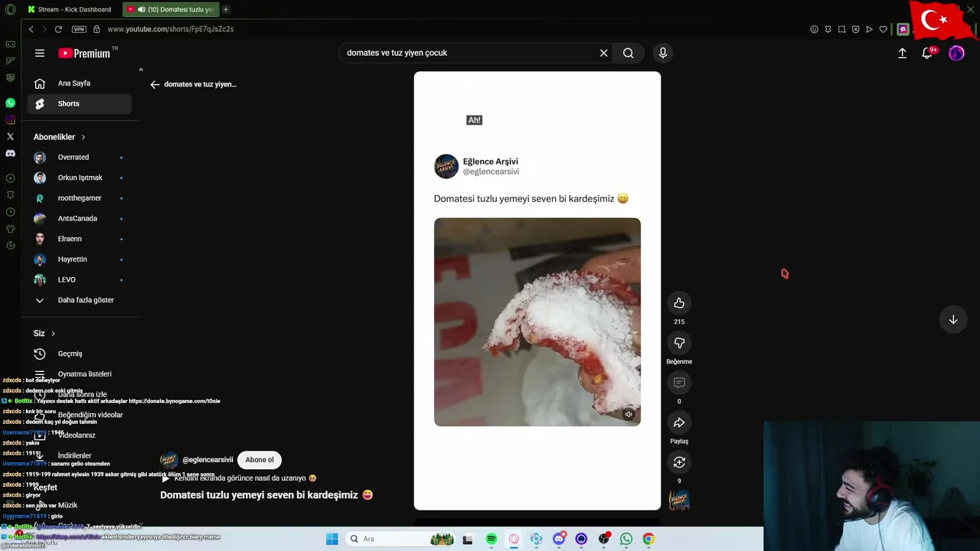Open OBS Studio from the taskbar
This screenshot has width=980, height=551.
tap(604, 539)
